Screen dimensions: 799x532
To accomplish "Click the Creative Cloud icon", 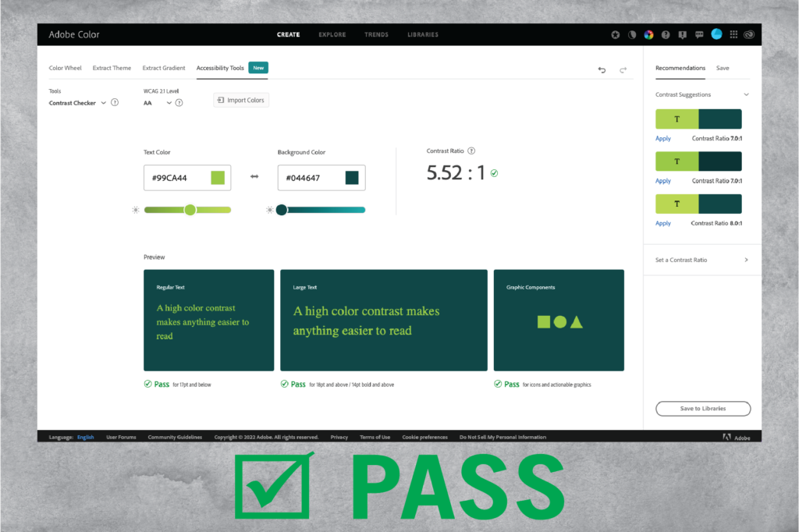I will tap(749, 34).
